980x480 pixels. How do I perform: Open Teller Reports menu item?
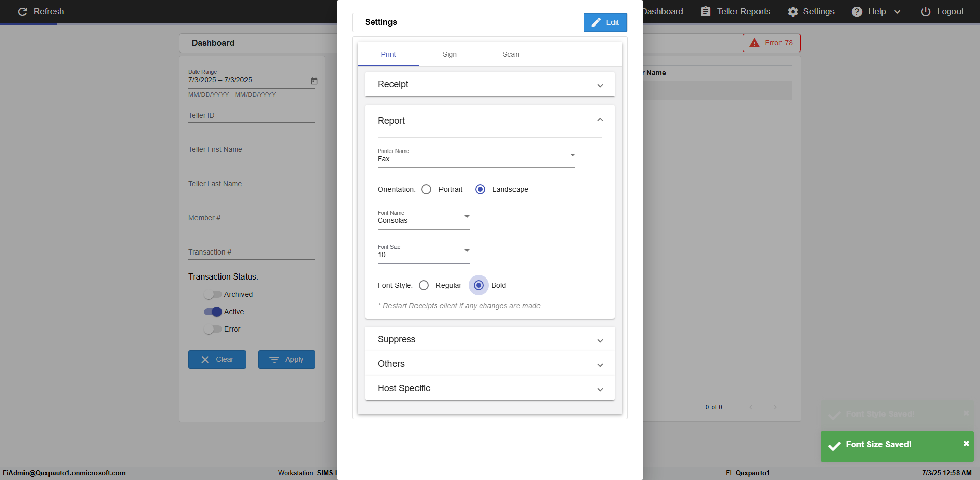coord(736,11)
